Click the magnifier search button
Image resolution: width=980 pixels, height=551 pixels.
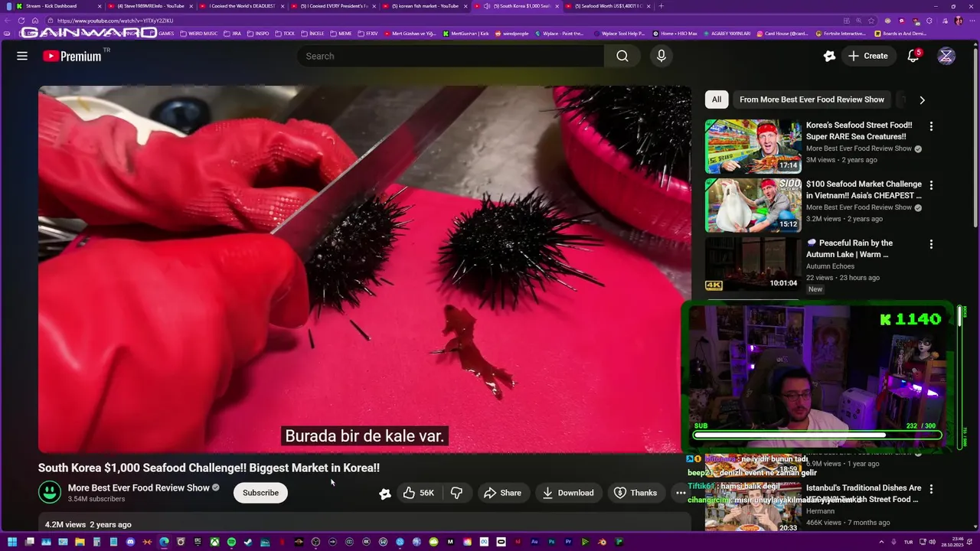[622, 56]
